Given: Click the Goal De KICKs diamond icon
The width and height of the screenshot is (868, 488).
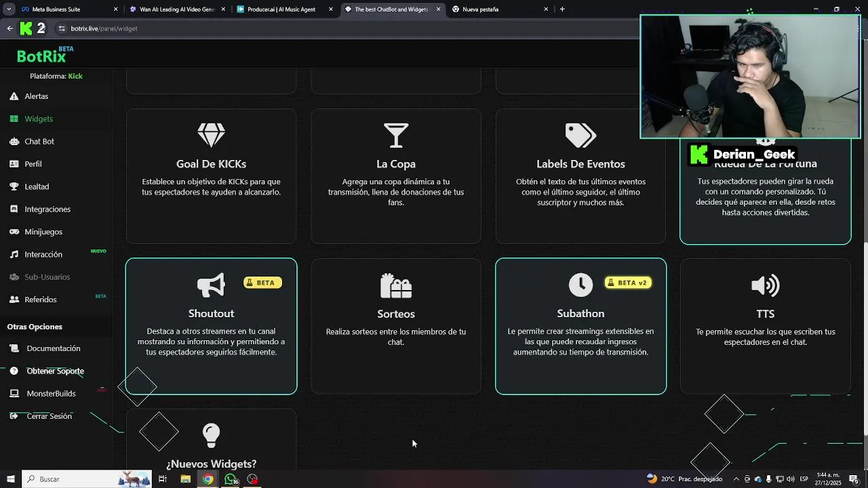Looking at the screenshot, I should 211,135.
